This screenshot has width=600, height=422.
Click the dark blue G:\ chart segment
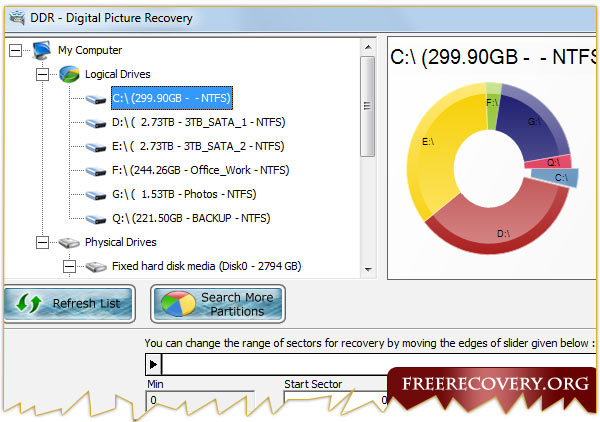pyautogui.click(x=530, y=124)
